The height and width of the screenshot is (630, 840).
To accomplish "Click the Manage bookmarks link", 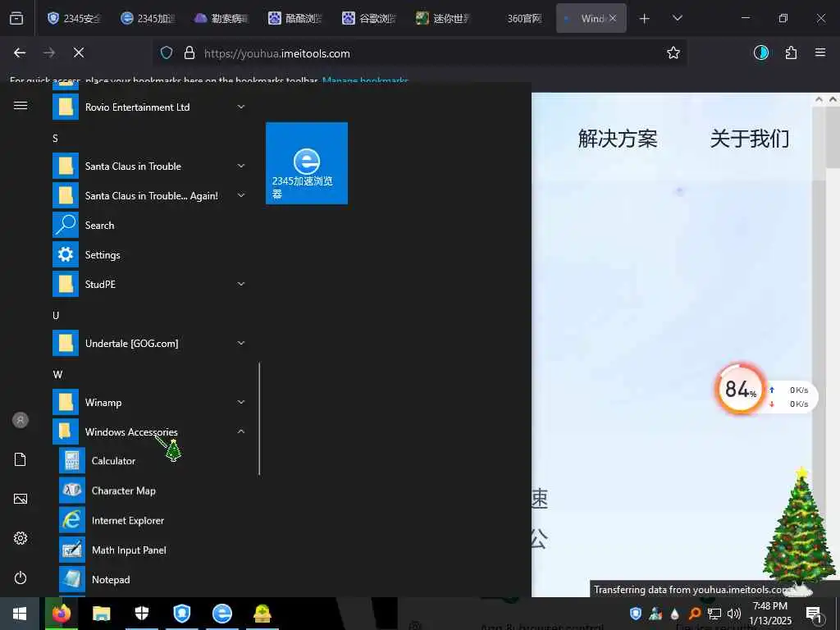I will [365, 81].
